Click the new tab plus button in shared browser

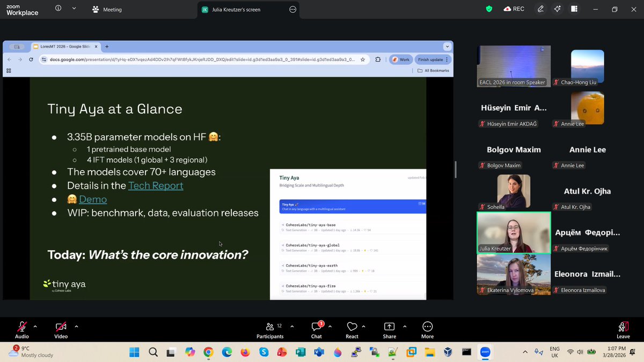(107, 47)
